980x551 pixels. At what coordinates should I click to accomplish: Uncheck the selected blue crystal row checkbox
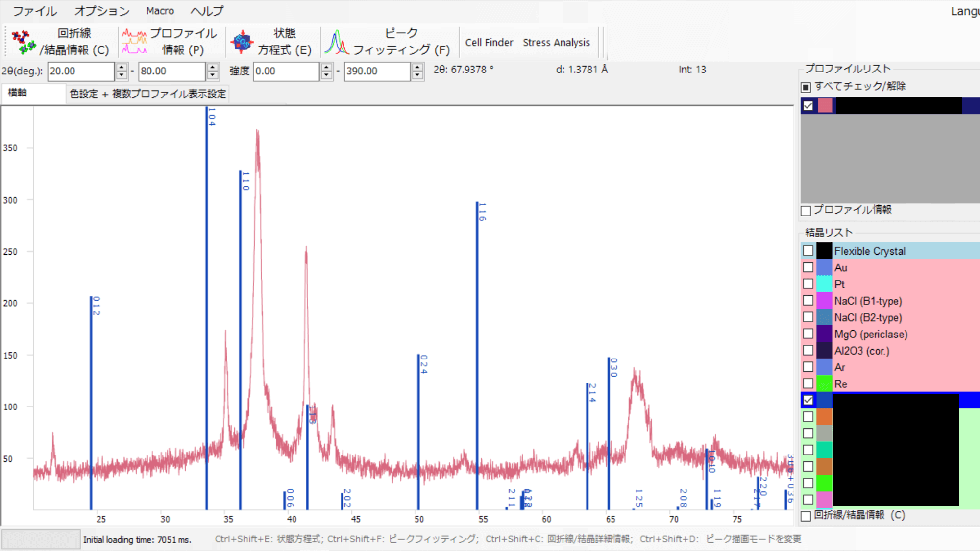point(808,400)
